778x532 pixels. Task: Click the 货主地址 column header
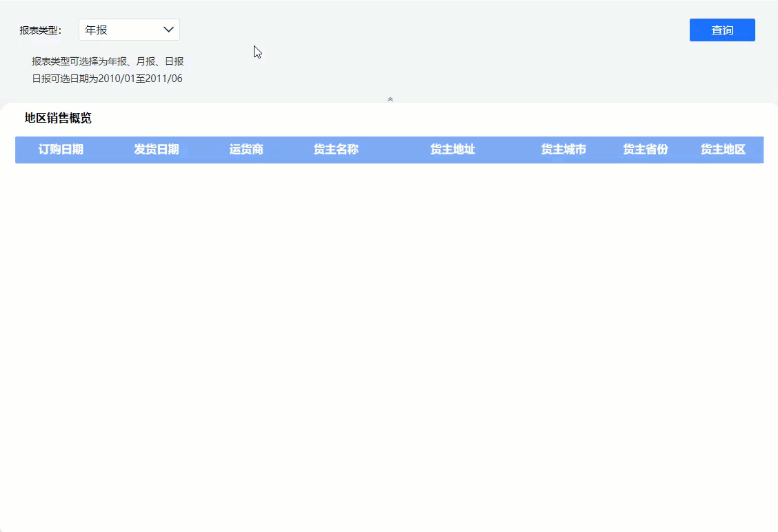tap(452, 150)
